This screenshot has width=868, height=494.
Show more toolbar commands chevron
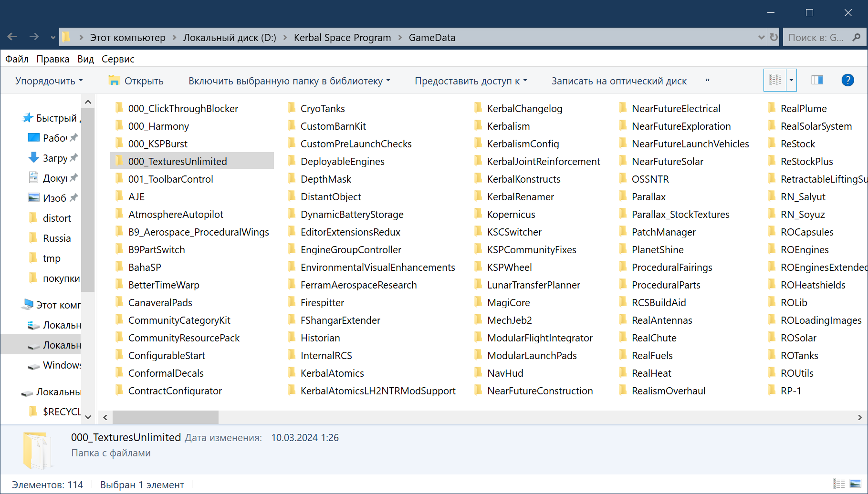707,80
